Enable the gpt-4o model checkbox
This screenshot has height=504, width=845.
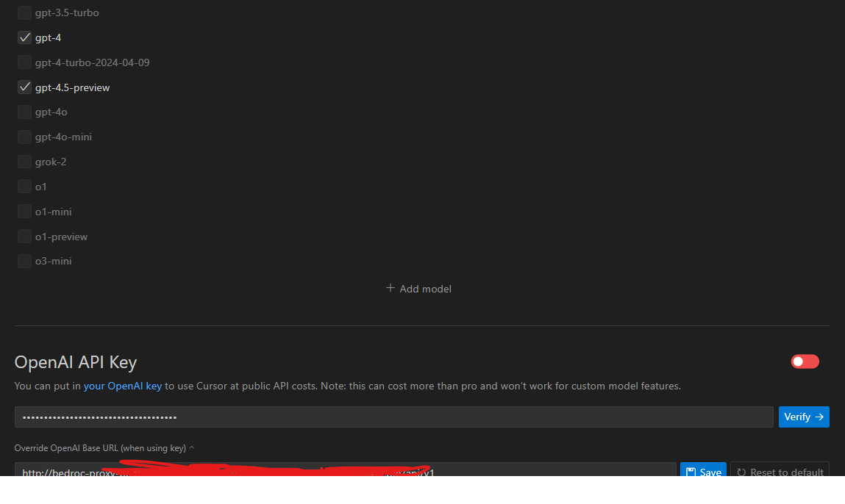pyautogui.click(x=24, y=112)
